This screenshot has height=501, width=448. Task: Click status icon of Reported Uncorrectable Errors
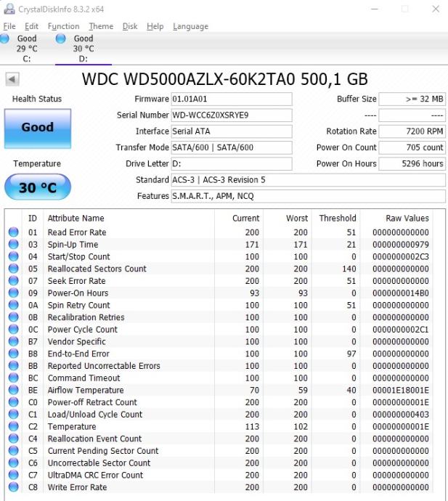[x=13, y=365]
